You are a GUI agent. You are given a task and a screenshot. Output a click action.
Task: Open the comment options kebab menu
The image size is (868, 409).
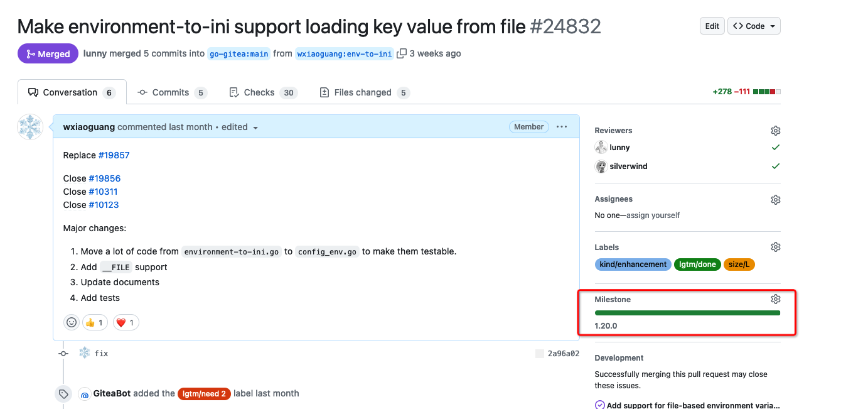tap(562, 126)
